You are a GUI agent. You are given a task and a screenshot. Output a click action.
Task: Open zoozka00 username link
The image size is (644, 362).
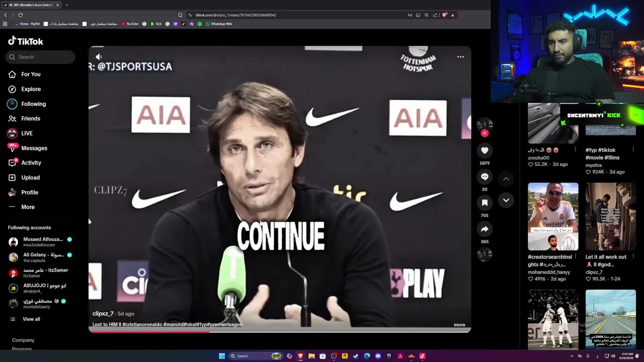(538, 158)
